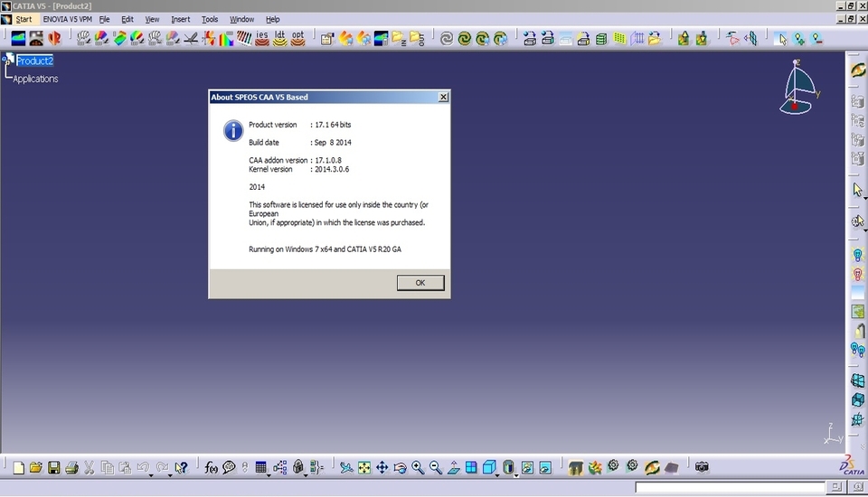The image size is (868, 497).
Task: Click the 'ies' intensity file icon
Action: 262,38
